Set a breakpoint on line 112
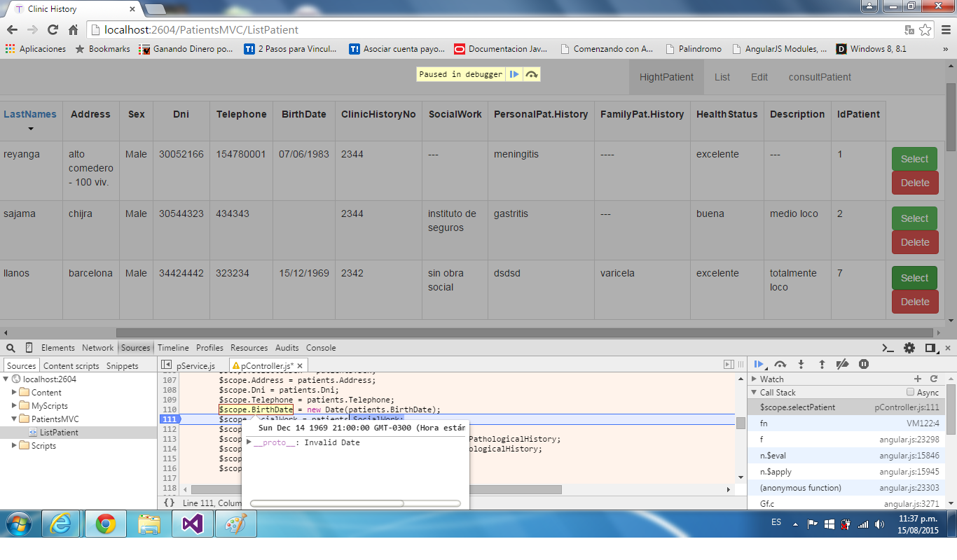 coord(170,429)
